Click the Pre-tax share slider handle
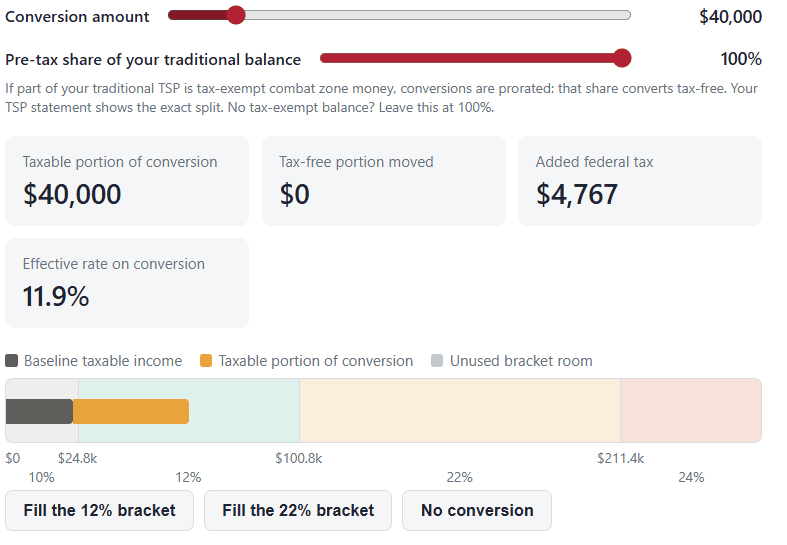The image size is (787, 545). [622, 58]
